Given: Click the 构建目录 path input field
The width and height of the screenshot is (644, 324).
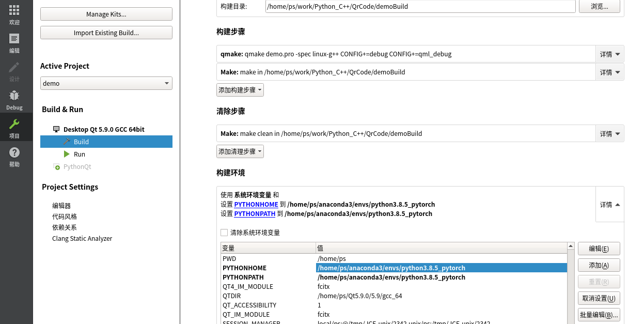Looking at the screenshot, I should click(x=420, y=6).
